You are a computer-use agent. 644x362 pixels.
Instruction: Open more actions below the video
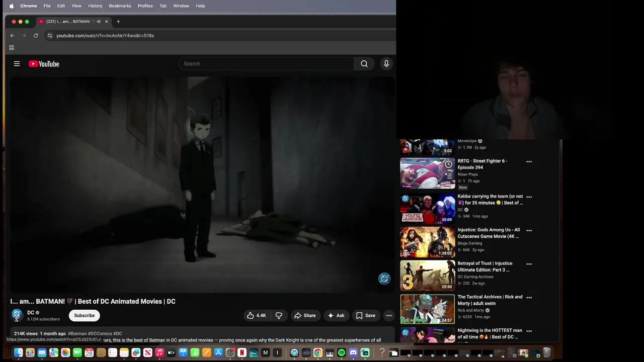tap(389, 315)
